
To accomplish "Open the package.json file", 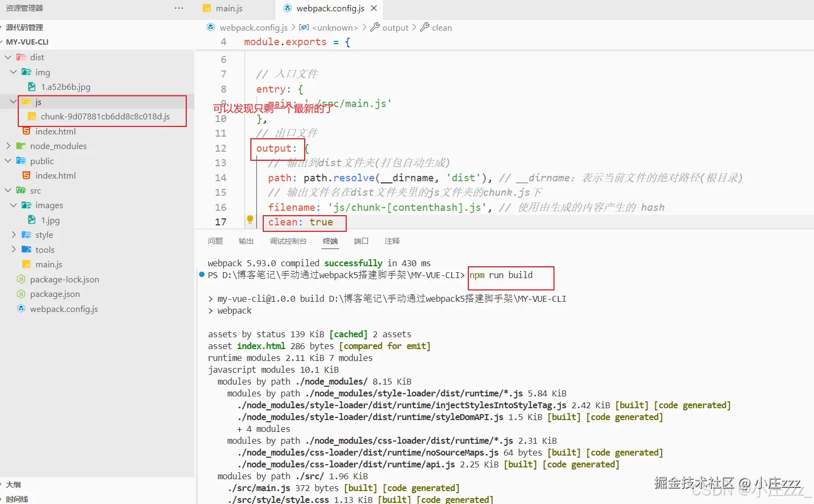I will [x=55, y=294].
